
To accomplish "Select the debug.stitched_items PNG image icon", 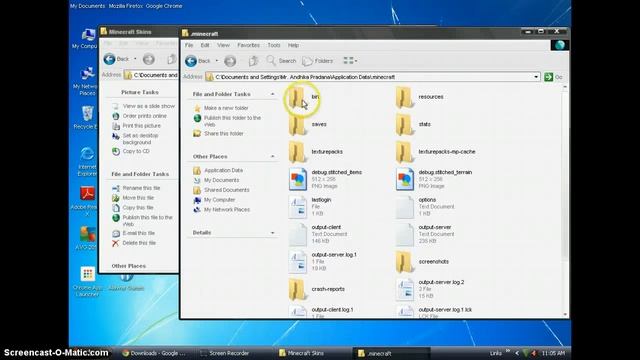I will (298, 179).
